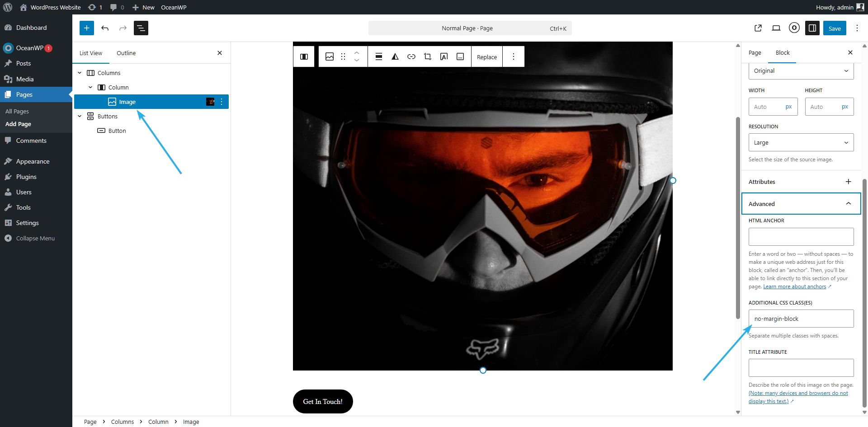Collapse the Columns block in list view
The height and width of the screenshot is (427, 868).
pos(80,73)
